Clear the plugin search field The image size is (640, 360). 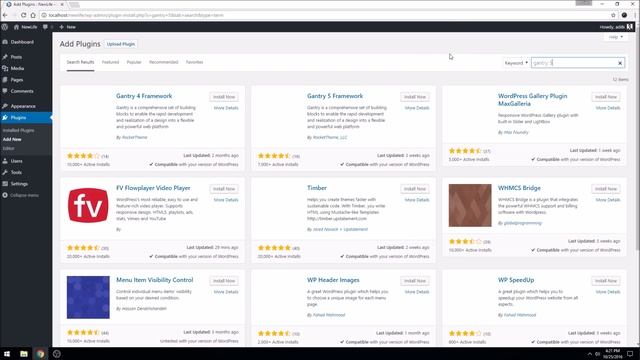(x=620, y=63)
